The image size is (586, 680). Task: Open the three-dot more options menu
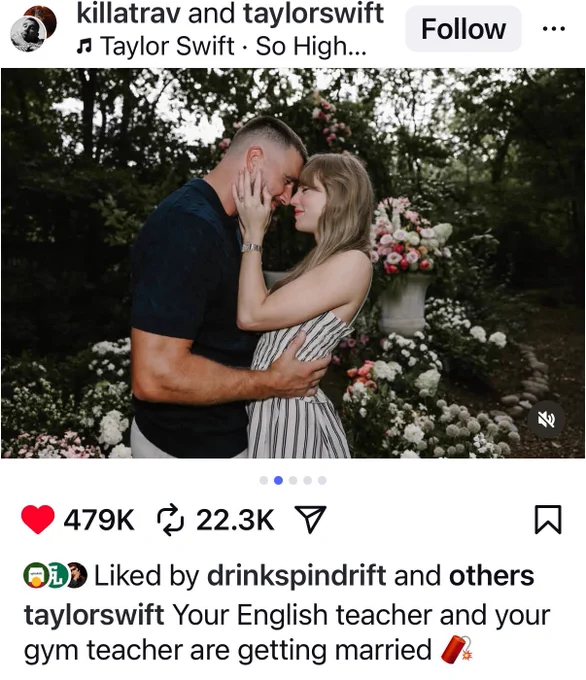click(x=554, y=29)
